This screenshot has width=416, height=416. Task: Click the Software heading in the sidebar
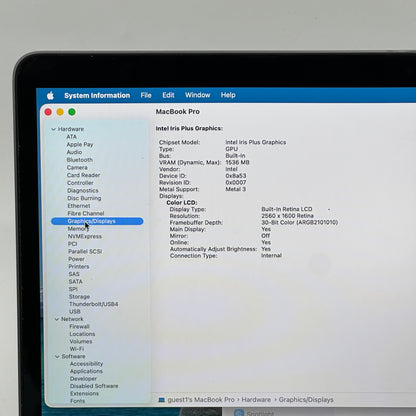pos(73,356)
